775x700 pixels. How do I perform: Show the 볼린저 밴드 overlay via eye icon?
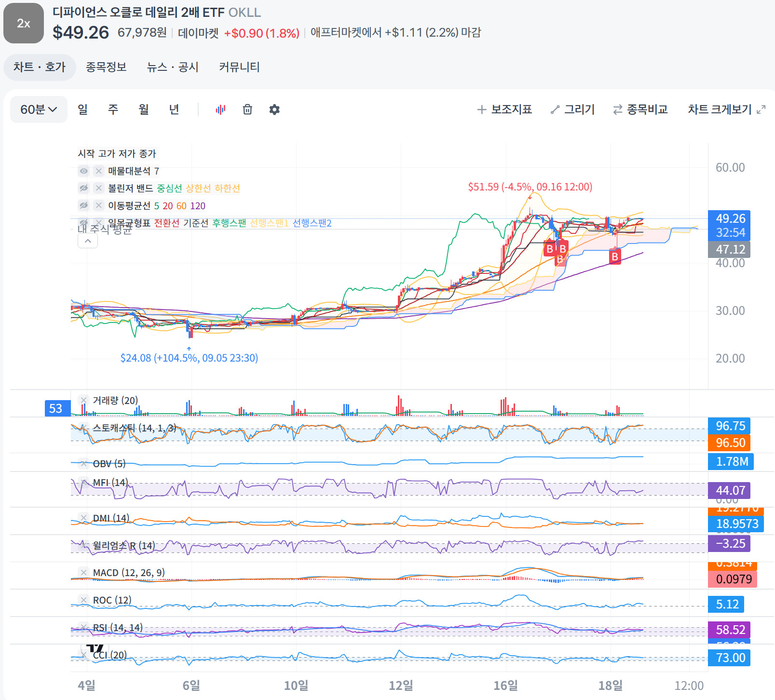[x=84, y=188]
